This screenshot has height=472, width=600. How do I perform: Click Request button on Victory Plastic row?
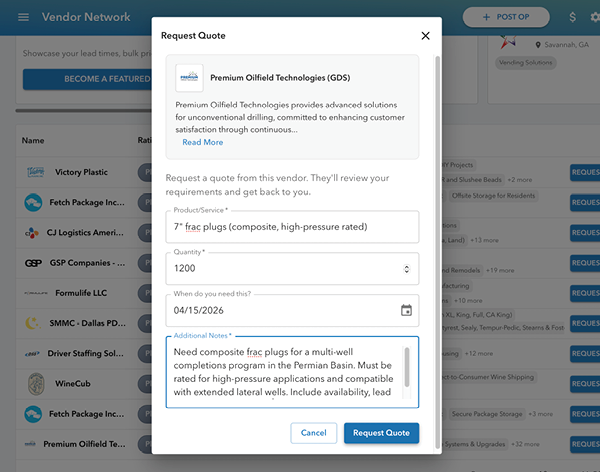(x=585, y=172)
